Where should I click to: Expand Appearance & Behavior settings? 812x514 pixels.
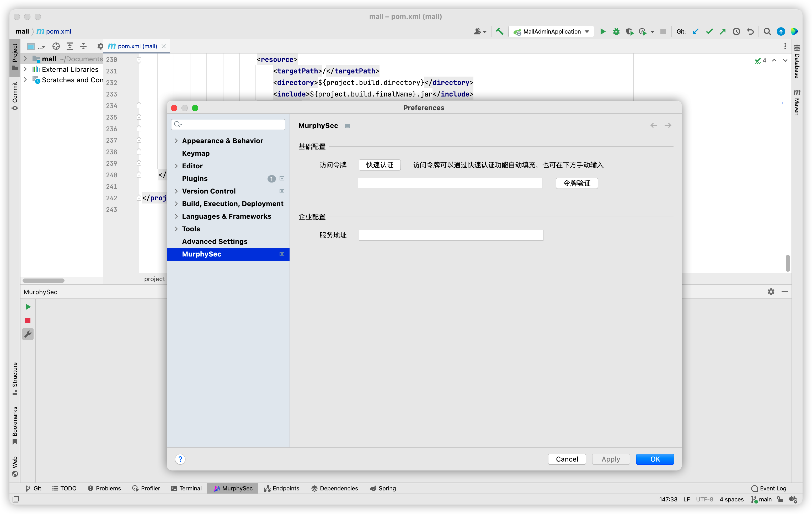[x=176, y=141]
